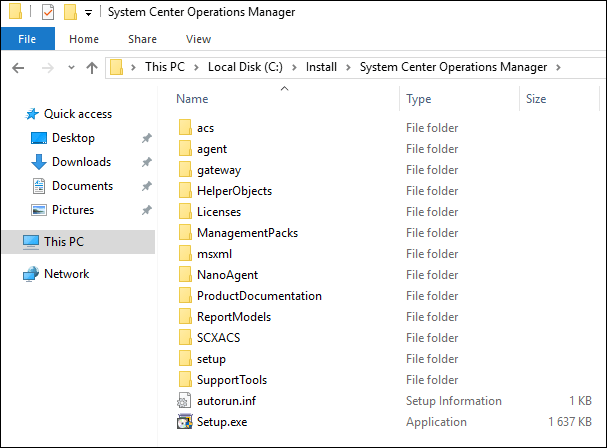This screenshot has width=607, height=448.
Task: Select the ProductDocumentation folder icon
Action: (185, 295)
